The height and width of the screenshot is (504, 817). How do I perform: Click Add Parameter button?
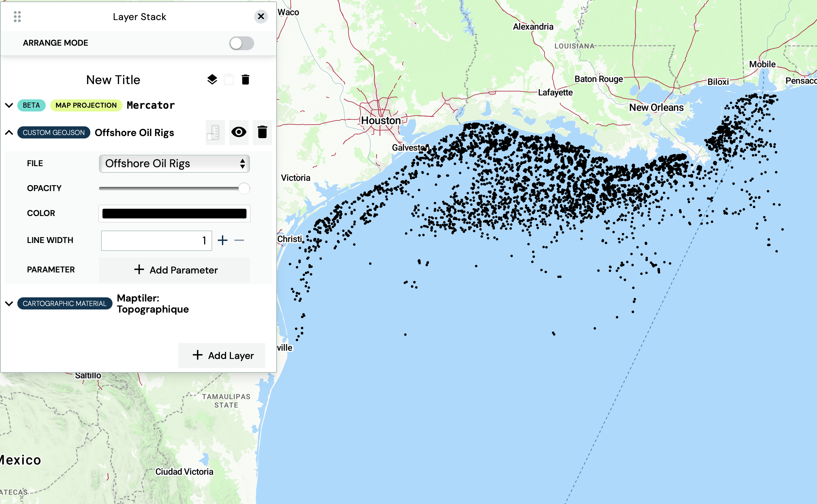point(174,270)
